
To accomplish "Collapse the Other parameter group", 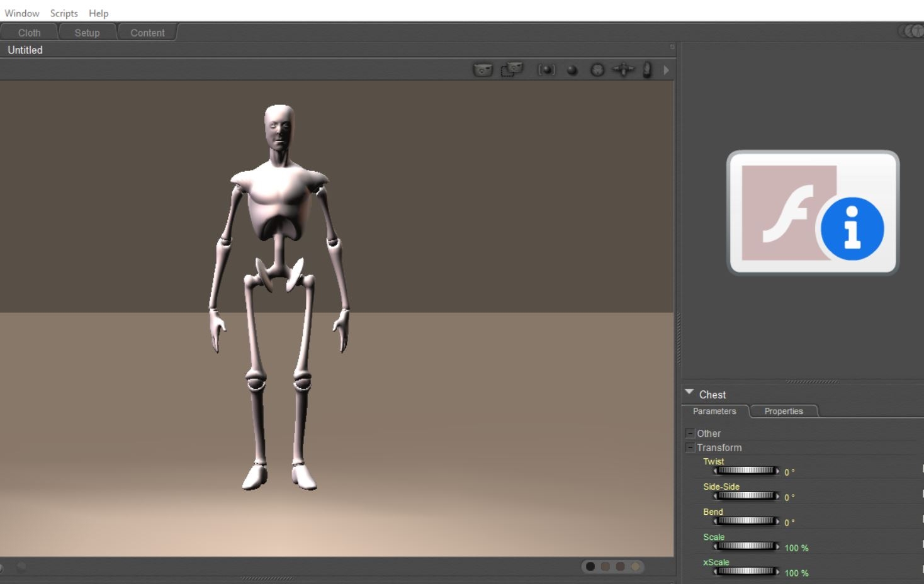I will pos(690,433).
